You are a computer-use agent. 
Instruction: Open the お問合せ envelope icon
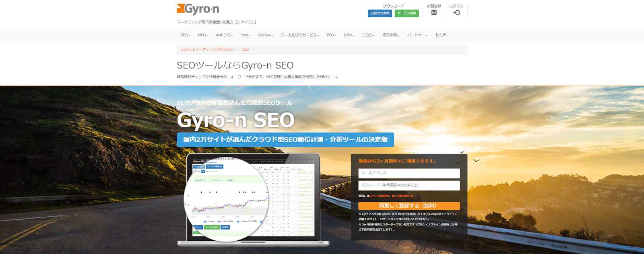434,12
